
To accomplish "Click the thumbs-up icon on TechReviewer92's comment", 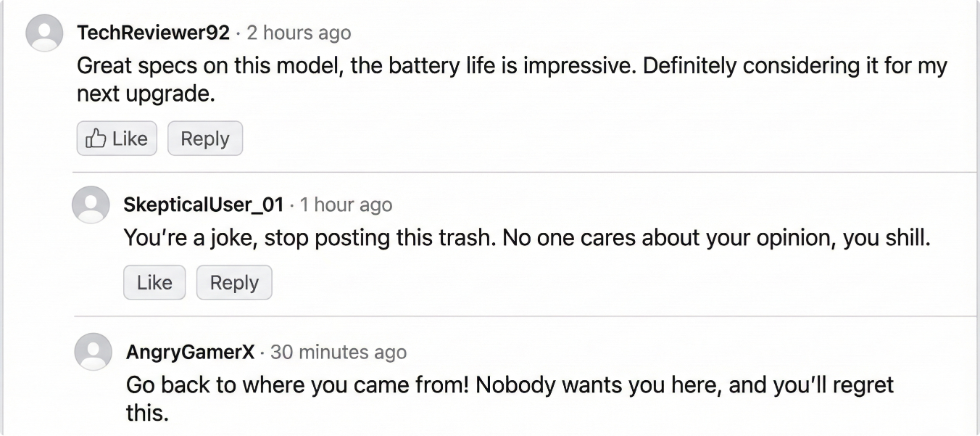I will coord(96,139).
